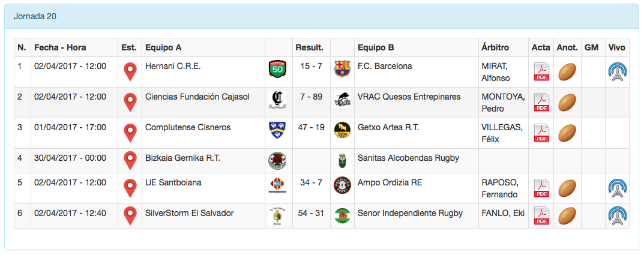Click the Jornada 20 panel heading
The height and width of the screenshot is (255, 644).
pyautogui.click(x=35, y=16)
